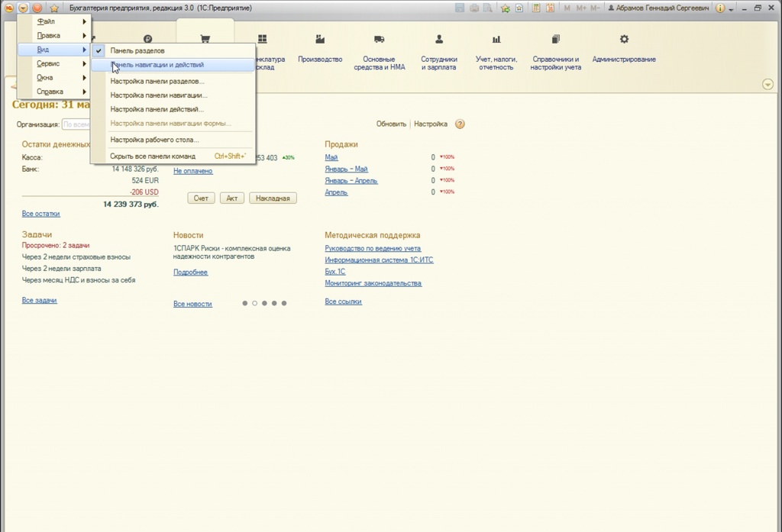Open the Производство factory icon
Image resolution: width=782 pixels, height=532 pixels.
320,39
